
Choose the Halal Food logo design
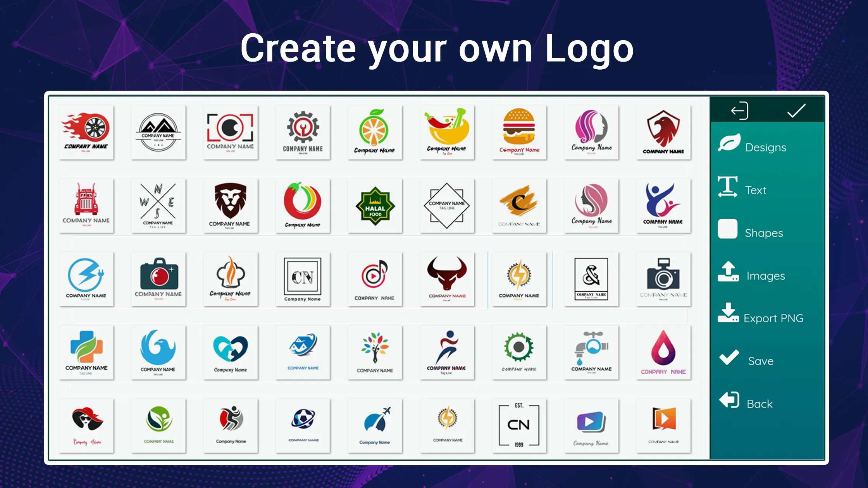tap(374, 205)
